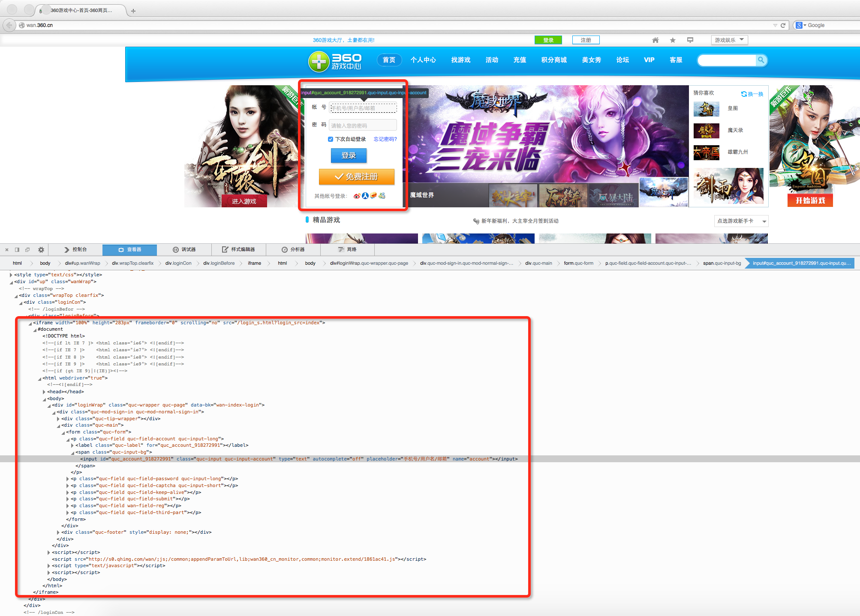Click the page reload toggle in address bar
Image resolution: width=860 pixels, height=616 pixels.
tap(783, 25)
